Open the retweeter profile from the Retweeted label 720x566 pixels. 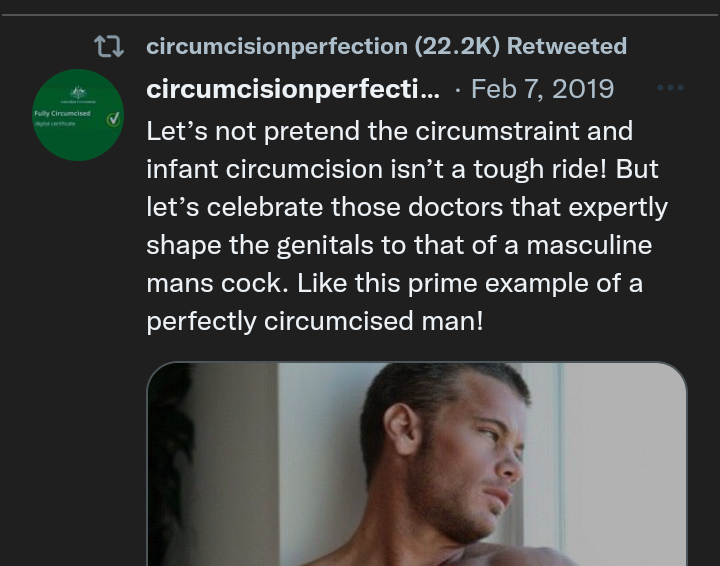[x=386, y=46]
